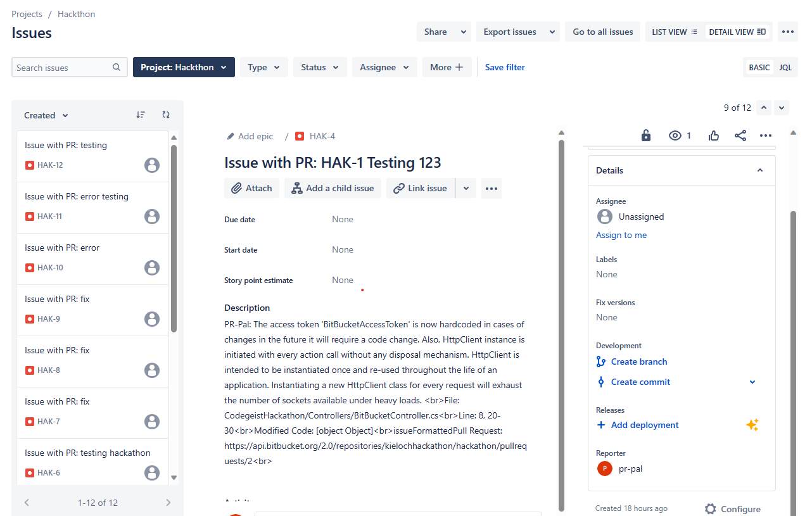Go to the next issue with the down arrow

(782, 108)
